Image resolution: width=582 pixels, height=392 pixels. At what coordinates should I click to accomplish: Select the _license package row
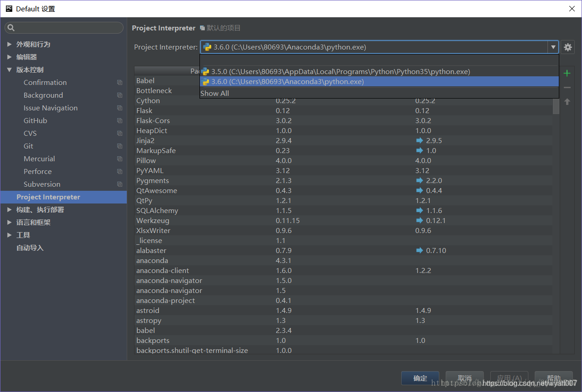(343, 241)
